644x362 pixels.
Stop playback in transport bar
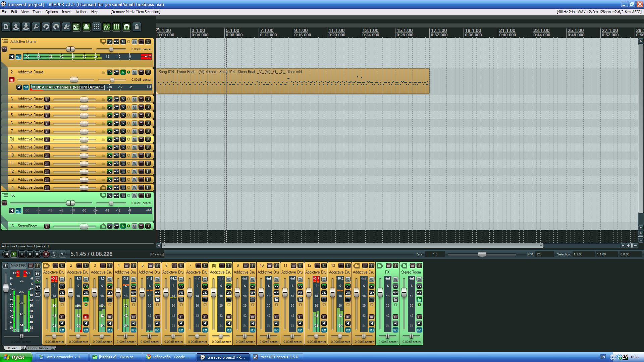(30, 254)
